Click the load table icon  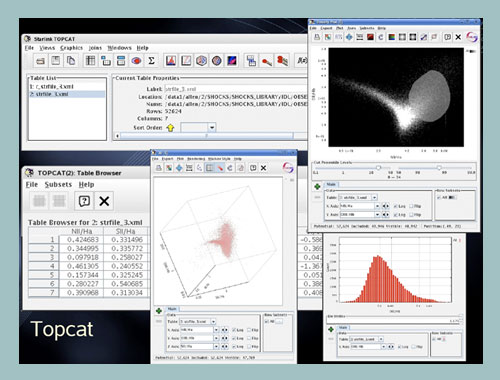coord(40,61)
